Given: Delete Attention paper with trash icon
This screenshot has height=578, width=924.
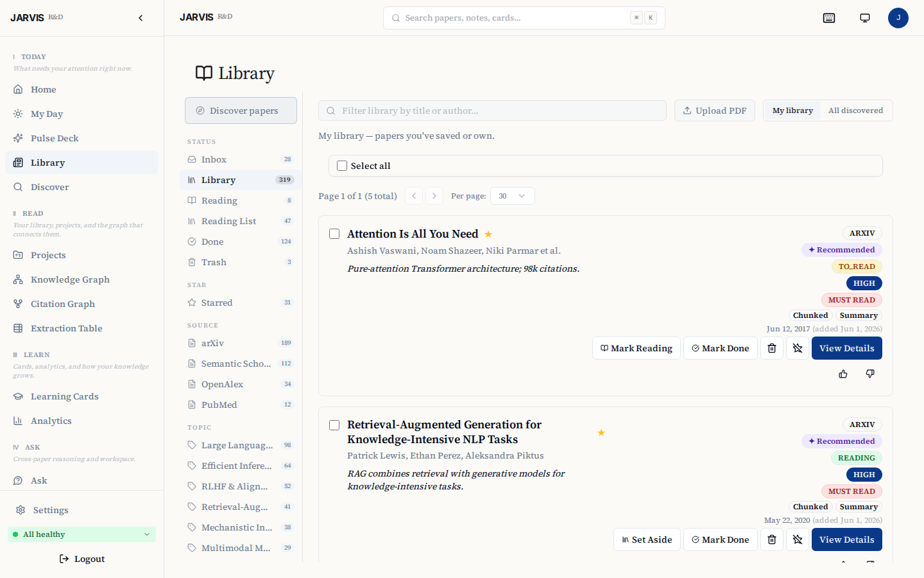Looking at the screenshot, I should 772,348.
